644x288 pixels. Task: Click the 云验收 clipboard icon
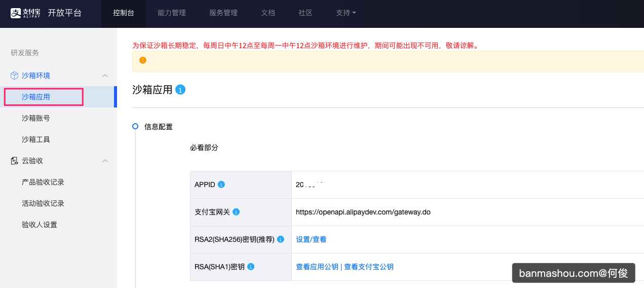click(x=14, y=161)
